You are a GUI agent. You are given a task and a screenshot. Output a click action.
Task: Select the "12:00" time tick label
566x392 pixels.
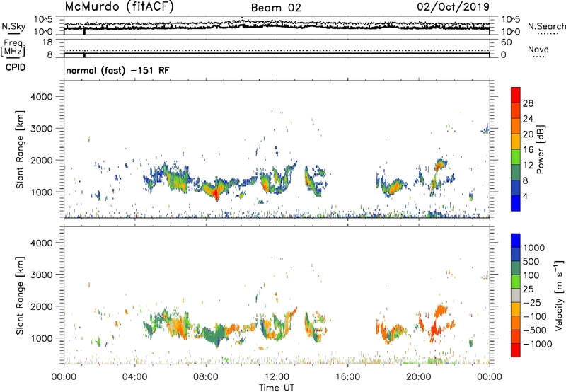[x=277, y=377]
